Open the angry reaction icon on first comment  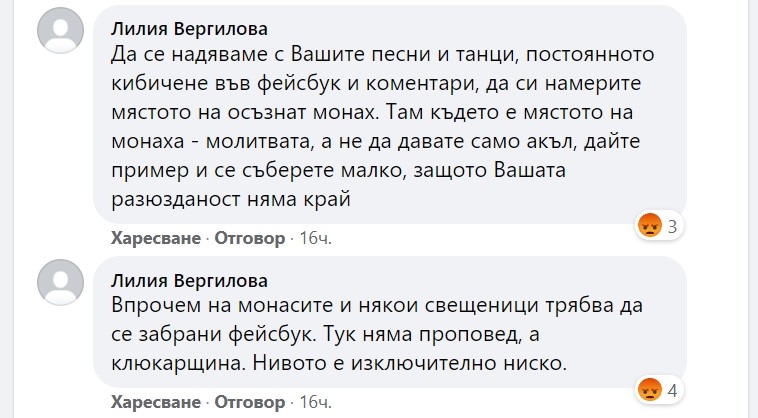[649, 225]
